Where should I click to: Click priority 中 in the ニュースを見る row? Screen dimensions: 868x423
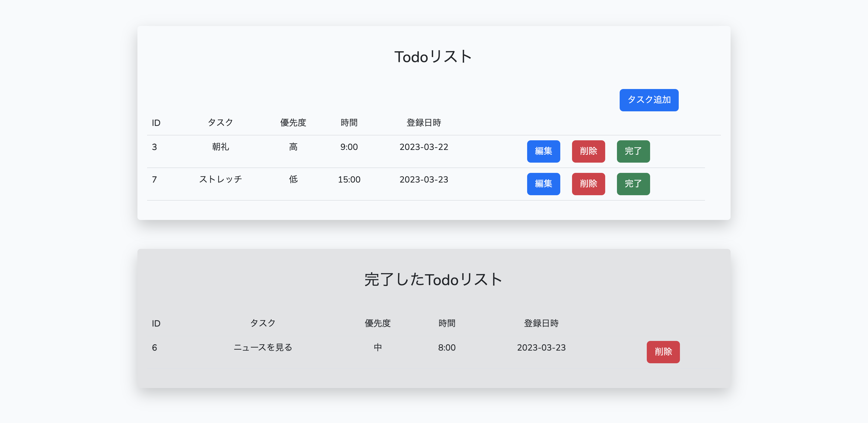click(377, 348)
